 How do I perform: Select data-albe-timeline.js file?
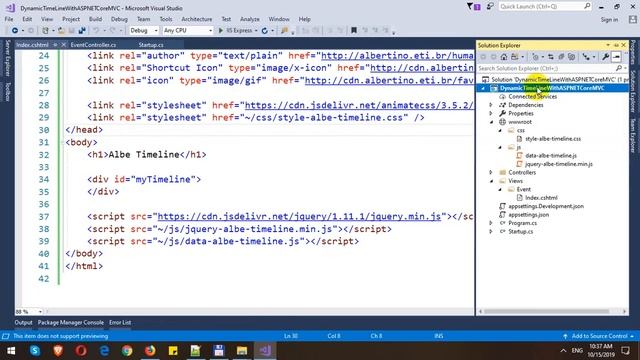[551, 156]
